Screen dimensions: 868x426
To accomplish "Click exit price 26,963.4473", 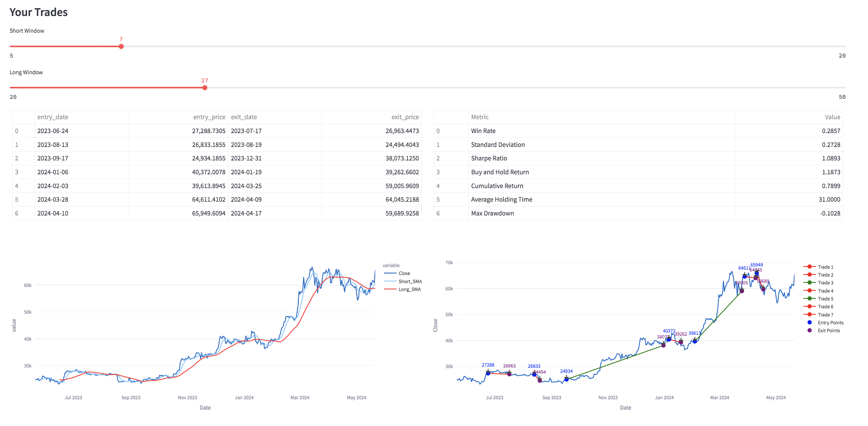I will click(371, 131).
